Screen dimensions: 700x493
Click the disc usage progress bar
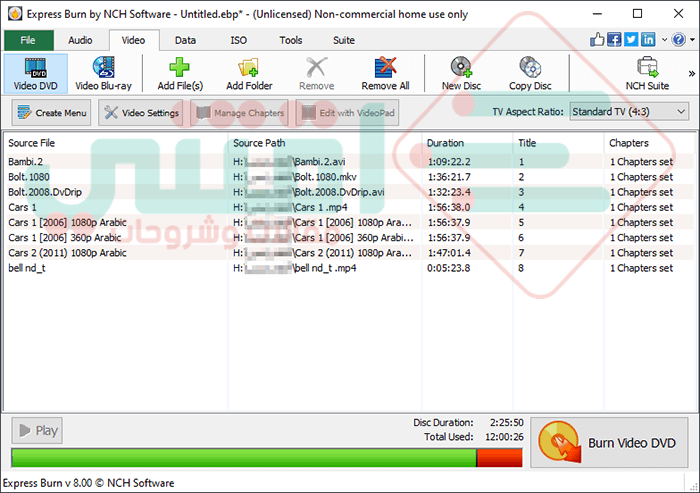click(x=267, y=458)
